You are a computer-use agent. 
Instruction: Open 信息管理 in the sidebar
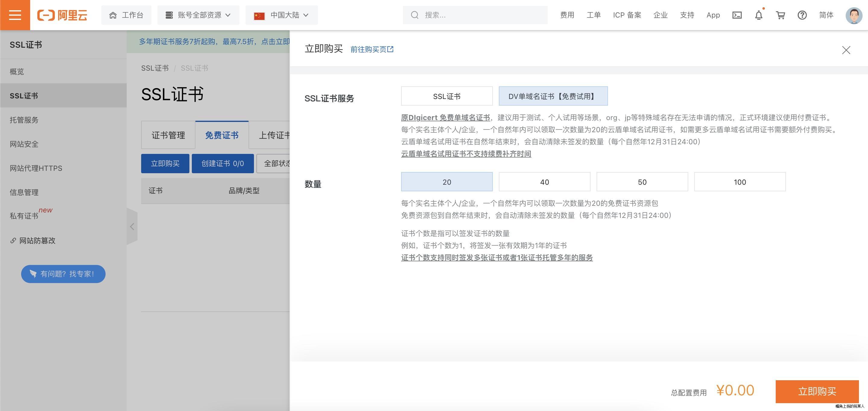(63, 192)
